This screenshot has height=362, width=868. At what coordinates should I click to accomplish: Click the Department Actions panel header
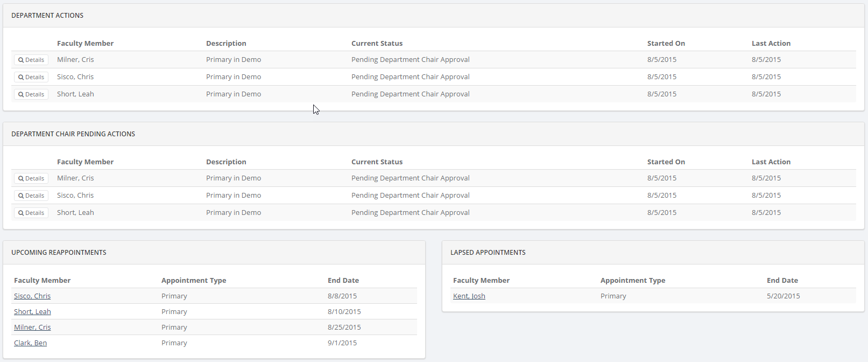[x=47, y=16]
